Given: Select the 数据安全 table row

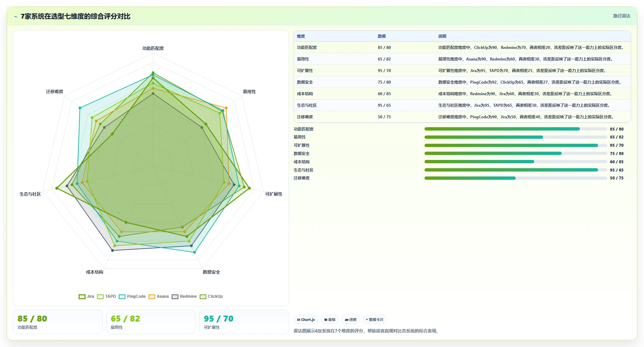Looking at the screenshot, I should [462, 82].
